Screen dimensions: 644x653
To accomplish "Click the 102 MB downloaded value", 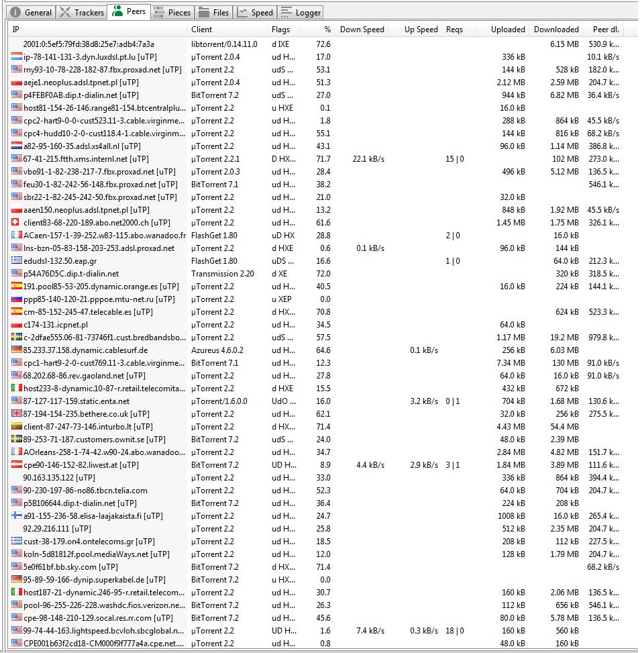I will point(566,158).
